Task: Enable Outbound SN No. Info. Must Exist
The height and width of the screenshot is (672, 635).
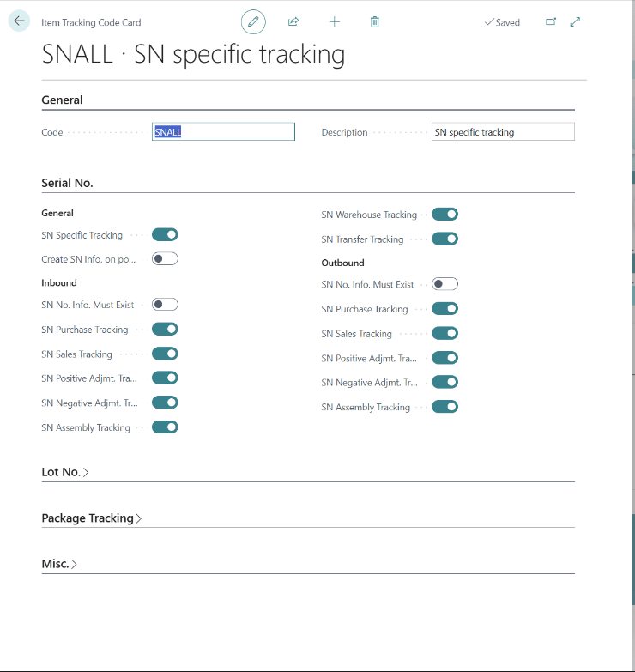Action: pos(444,284)
